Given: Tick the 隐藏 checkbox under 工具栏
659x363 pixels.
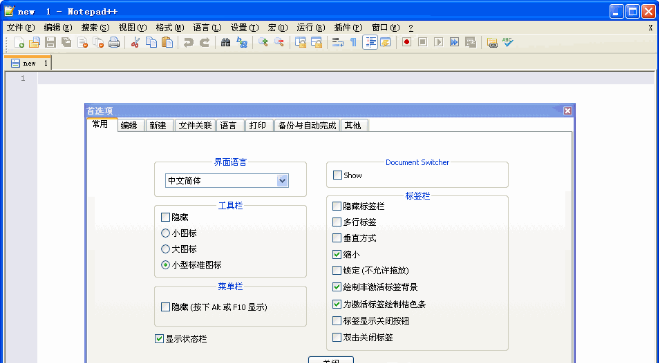Looking at the screenshot, I should point(165,217).
